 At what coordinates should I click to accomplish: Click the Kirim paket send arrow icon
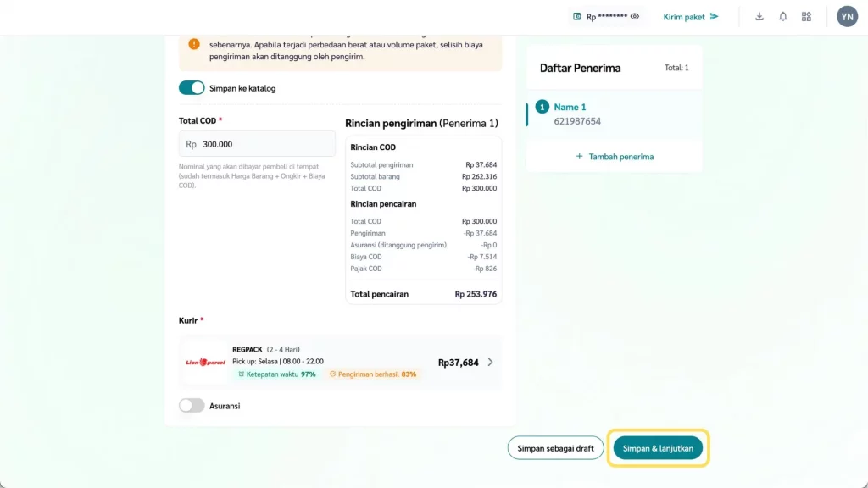tap(715, 16)
